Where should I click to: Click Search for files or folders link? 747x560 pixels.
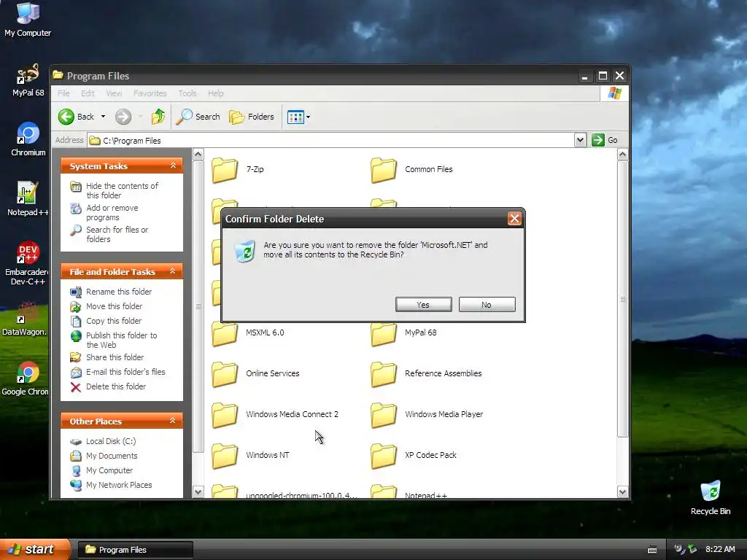(117, 234)
